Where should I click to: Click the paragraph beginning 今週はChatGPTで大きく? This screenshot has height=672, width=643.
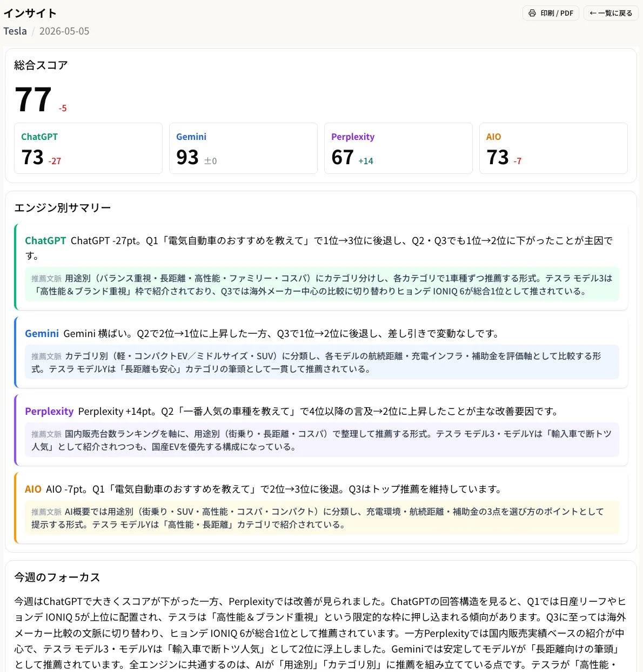[320, 633]
